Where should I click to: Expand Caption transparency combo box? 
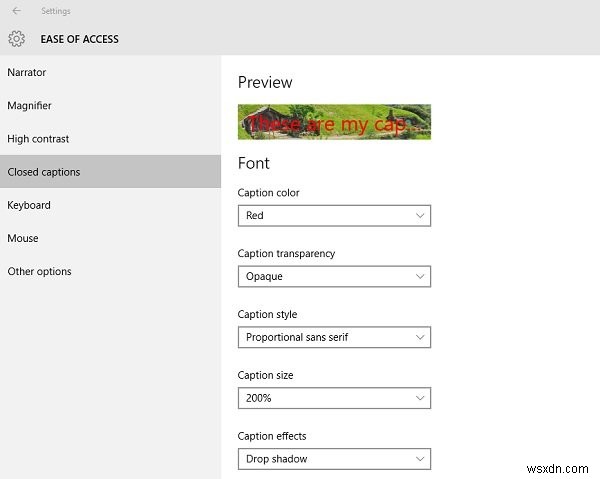click(x=334, y=276)
